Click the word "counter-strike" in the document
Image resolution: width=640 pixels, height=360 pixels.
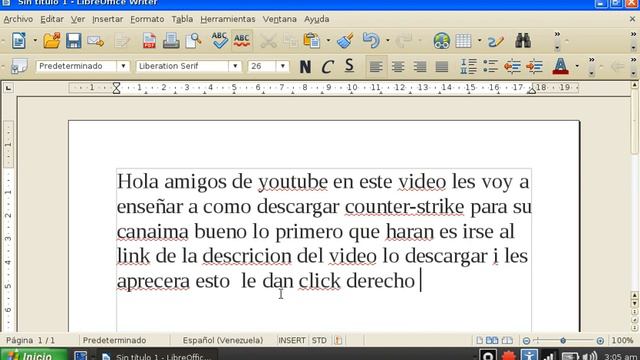pyautogui.click(x=404, y=207)
